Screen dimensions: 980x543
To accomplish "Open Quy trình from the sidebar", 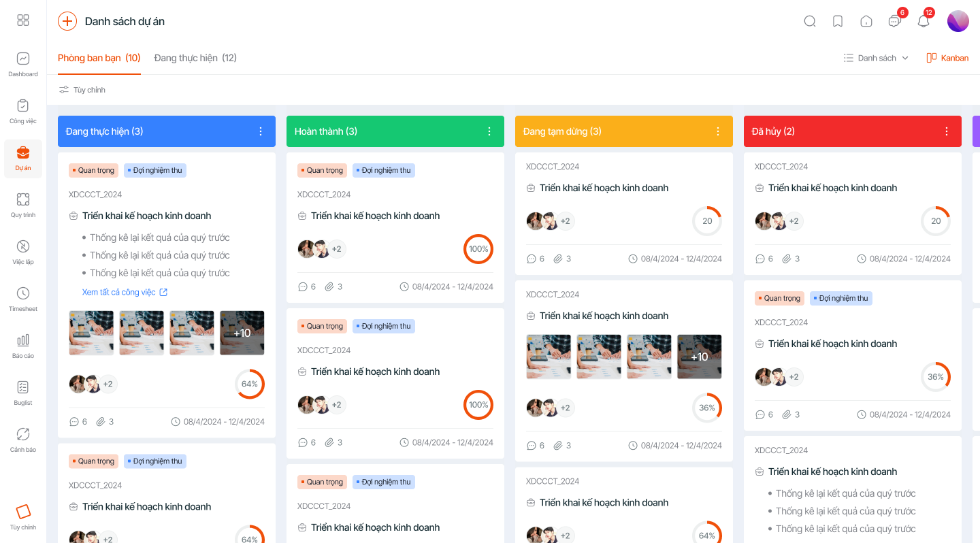I will pyautogui.click(x=23, y=200).
